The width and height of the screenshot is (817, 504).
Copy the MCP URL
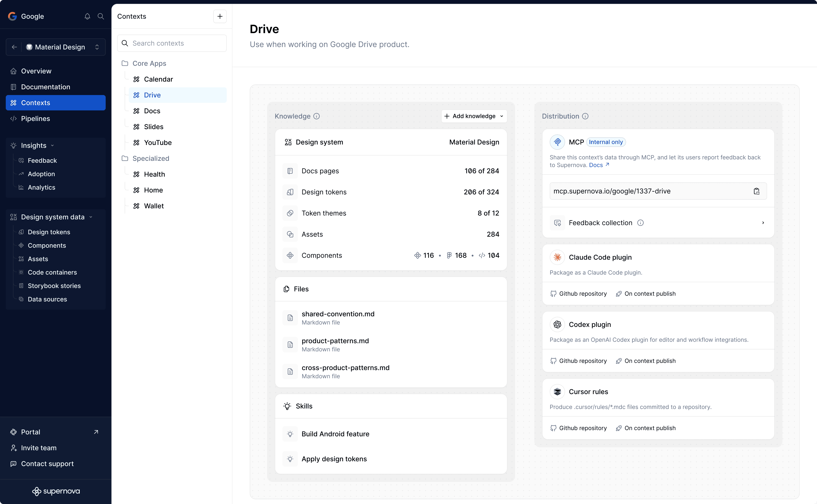[x=756, y=191]
